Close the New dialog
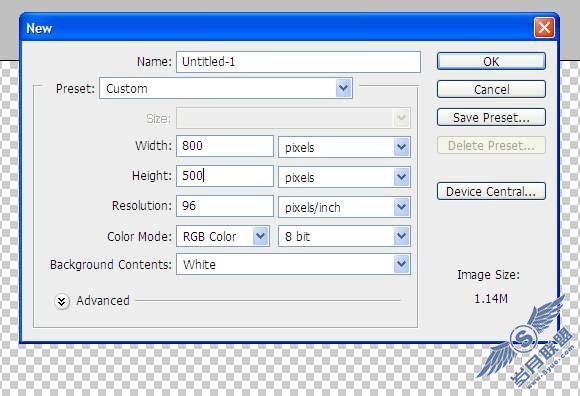The width and height of the screenshot is (580, 396). (544, 28)
